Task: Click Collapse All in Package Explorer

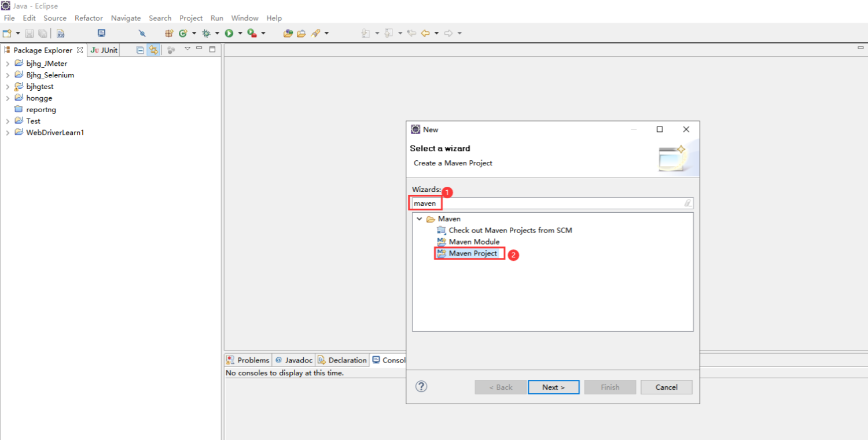Action: coord(140,50)
